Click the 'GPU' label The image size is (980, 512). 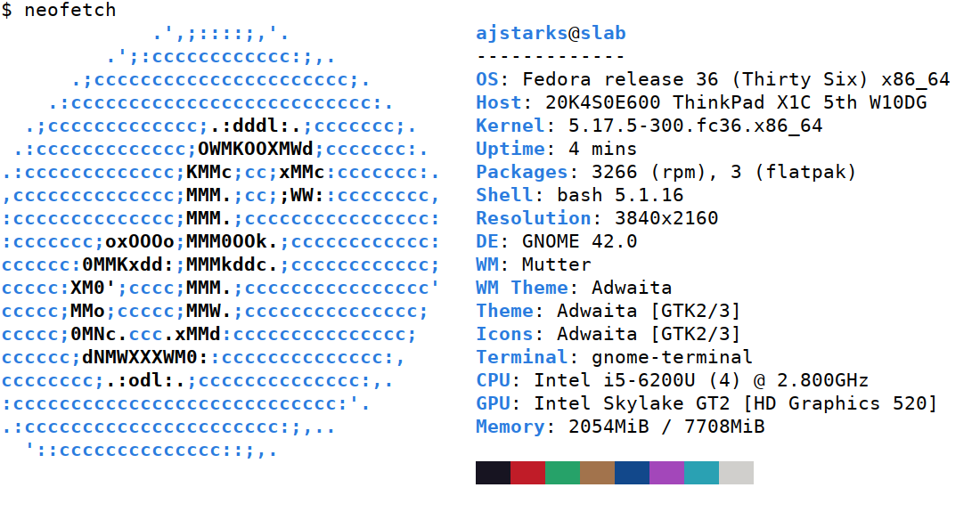493,402
